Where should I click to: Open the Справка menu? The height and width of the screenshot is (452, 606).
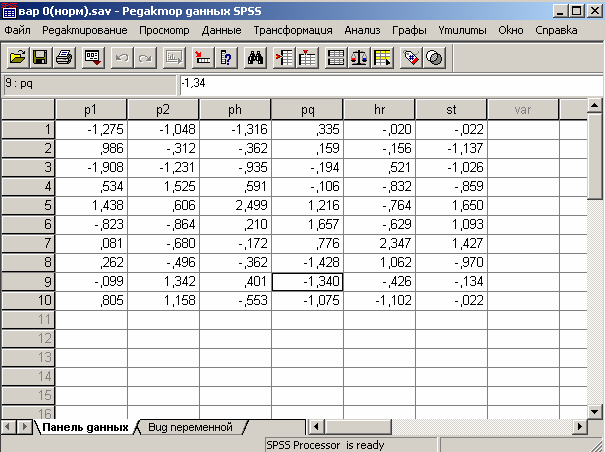556,30
